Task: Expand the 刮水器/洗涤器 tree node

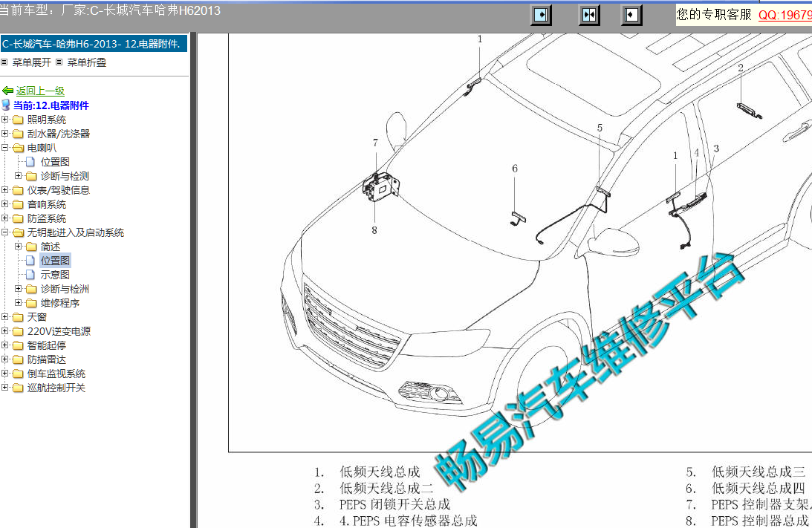Action: (4, 134)
